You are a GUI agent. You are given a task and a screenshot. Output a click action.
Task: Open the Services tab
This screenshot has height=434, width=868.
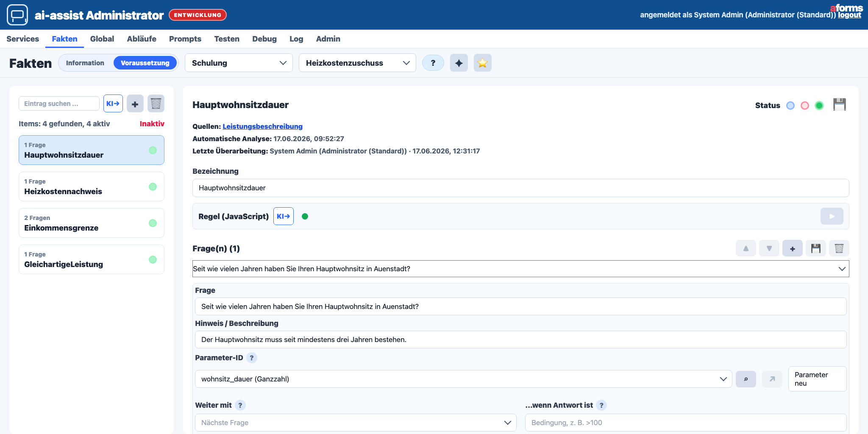click(23, 39)
